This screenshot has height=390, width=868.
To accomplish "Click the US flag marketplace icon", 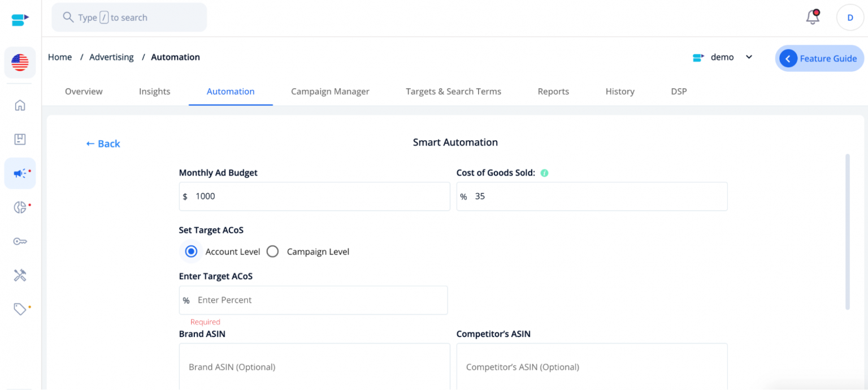I will coord(20,62).
